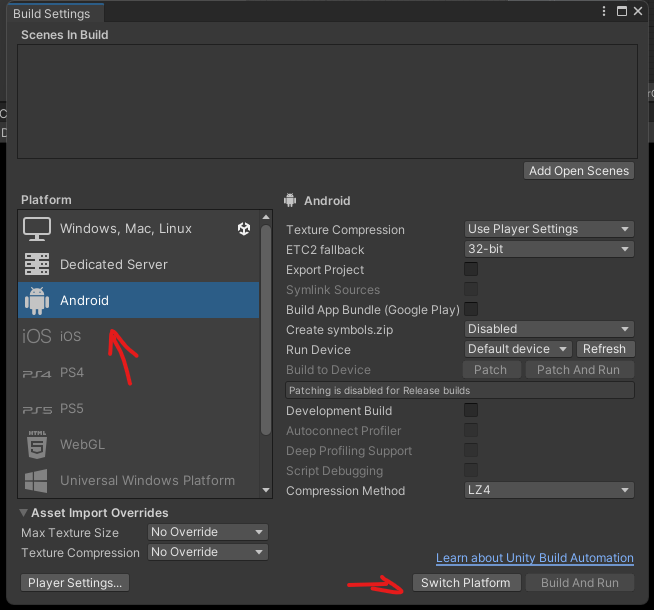Open Player Settings...
This screenshot has width=654, height=610.
tap(75, 582)
